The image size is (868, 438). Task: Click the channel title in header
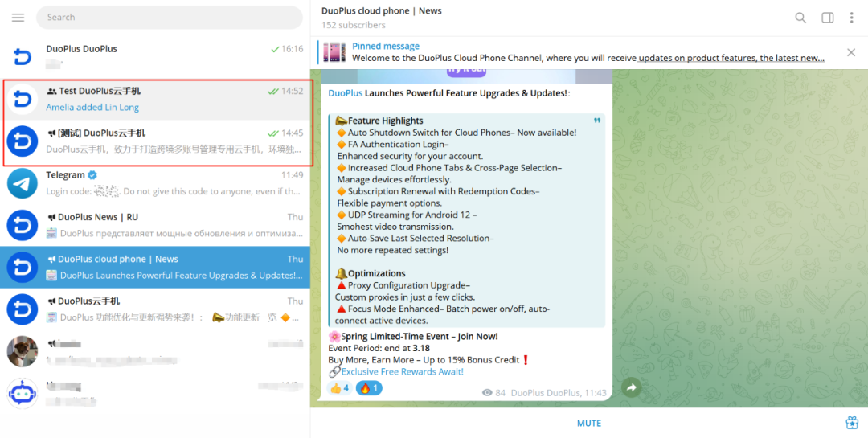pyautogui.click(x=382, y=11)
